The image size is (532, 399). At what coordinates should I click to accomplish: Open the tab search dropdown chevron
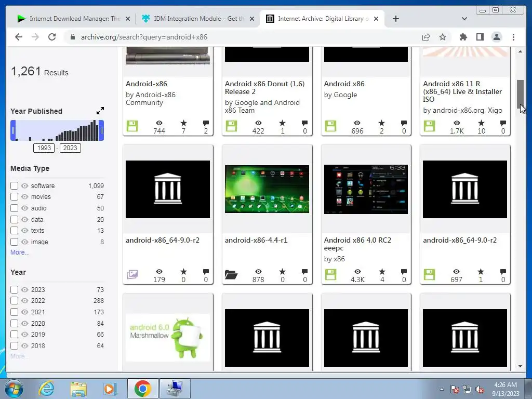pos(464,19)
